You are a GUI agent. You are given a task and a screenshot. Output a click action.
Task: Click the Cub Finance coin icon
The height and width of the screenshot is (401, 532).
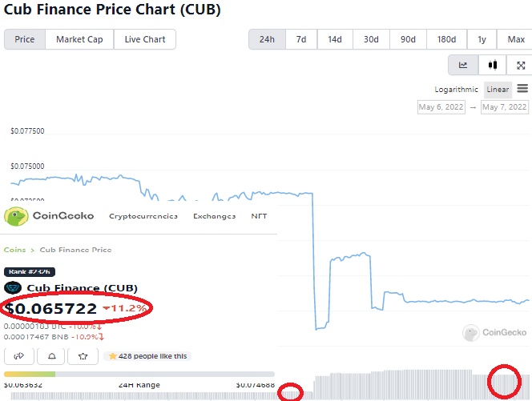[x=13, y=288]
